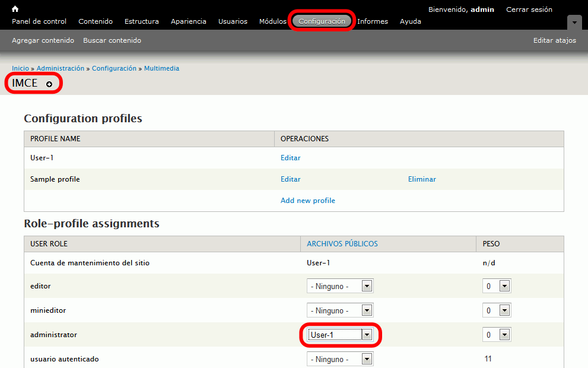The width and height of the screenshot is (588, 368).
Task: Open the minieditor role profile dropdown
Action: 340,310
